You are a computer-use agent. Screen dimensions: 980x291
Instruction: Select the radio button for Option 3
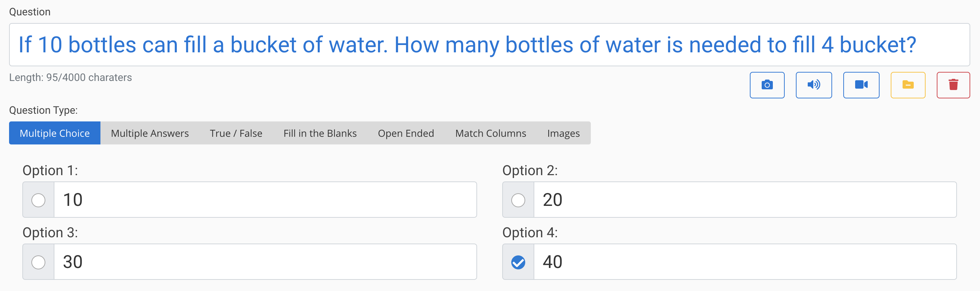coord(38,261)
